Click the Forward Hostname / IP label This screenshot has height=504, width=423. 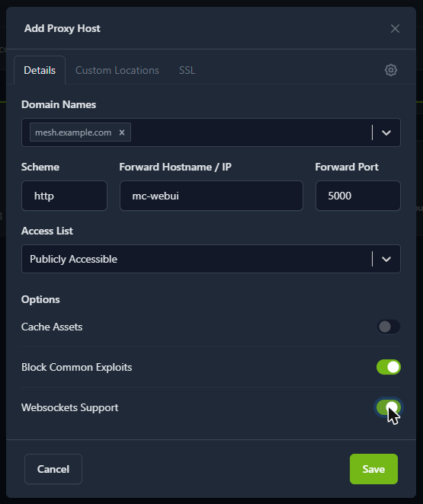tap(175, 167)
